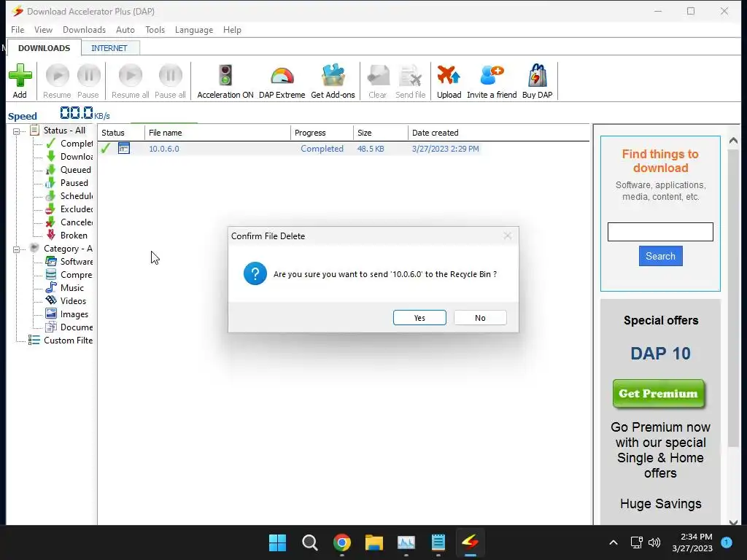The width and height of the screenshot is (747, 560).
Task: Click Invite a friend icon
Action: tap(492, 76)
